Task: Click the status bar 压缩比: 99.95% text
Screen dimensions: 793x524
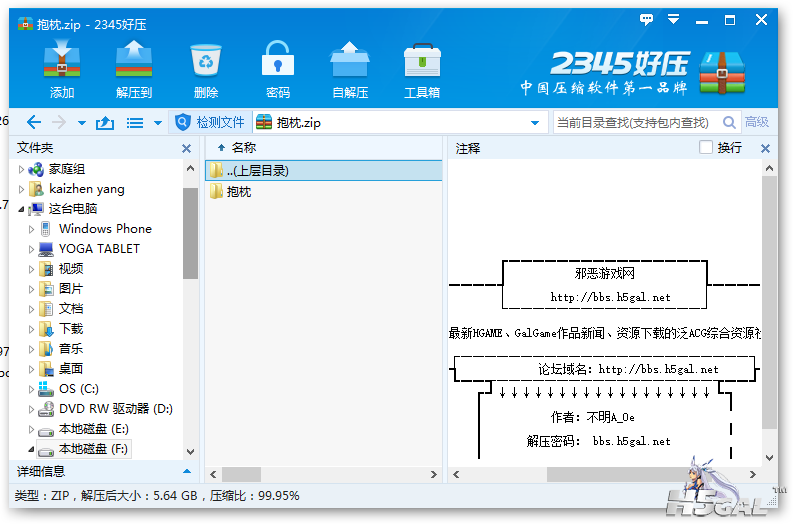Action: 254,495
